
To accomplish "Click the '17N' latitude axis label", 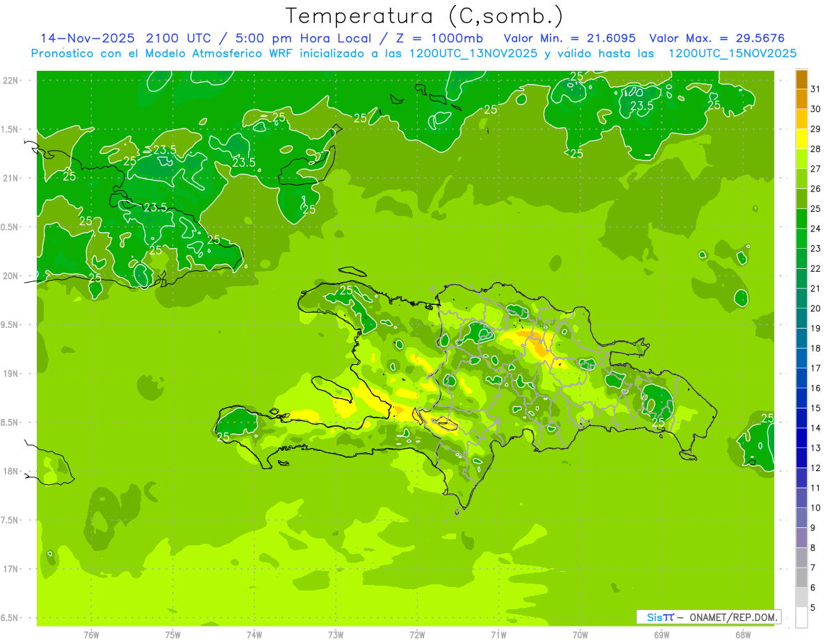I will [11, 569].
